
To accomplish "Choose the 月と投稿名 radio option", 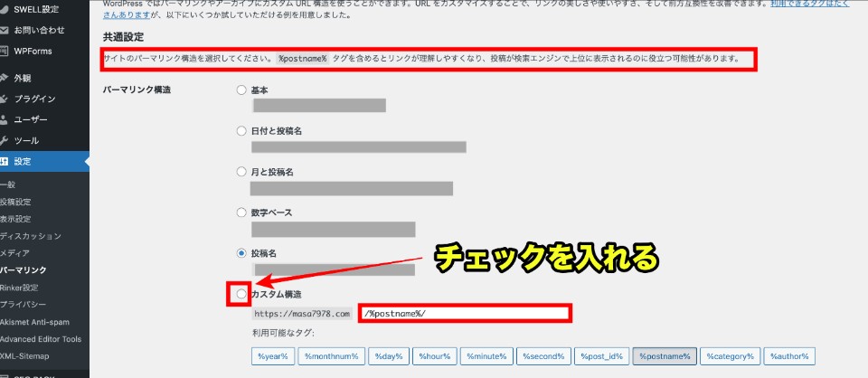I will pos(241,172).
